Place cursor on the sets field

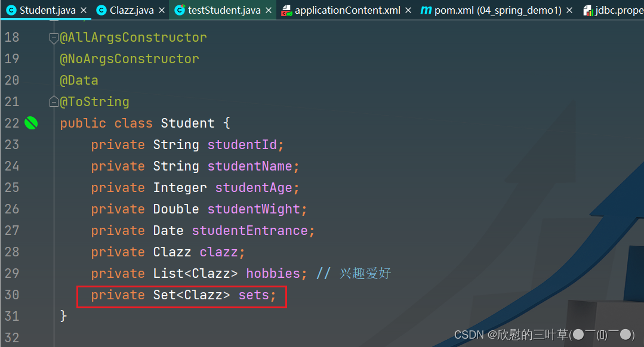254,295
